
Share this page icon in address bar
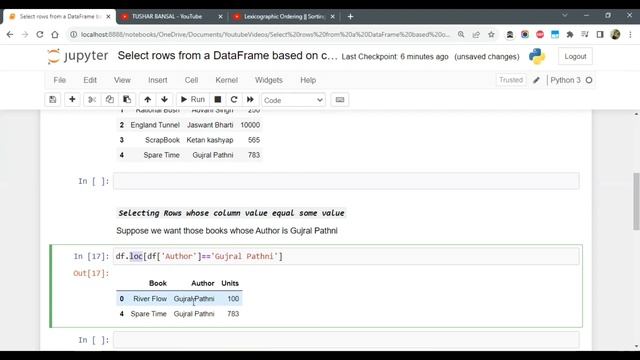pos(476,35)
